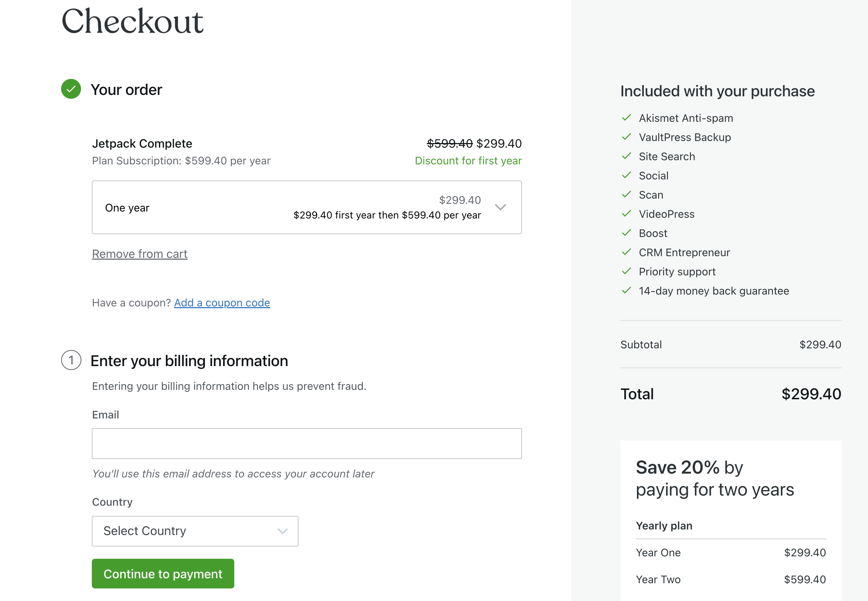Click the checkmark next to CRM Entrepreneur
The image size is (868, 601).
626,252
